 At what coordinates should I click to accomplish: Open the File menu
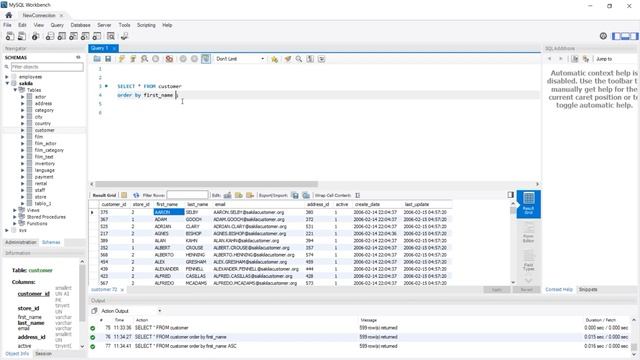click(x=7, y=25)
